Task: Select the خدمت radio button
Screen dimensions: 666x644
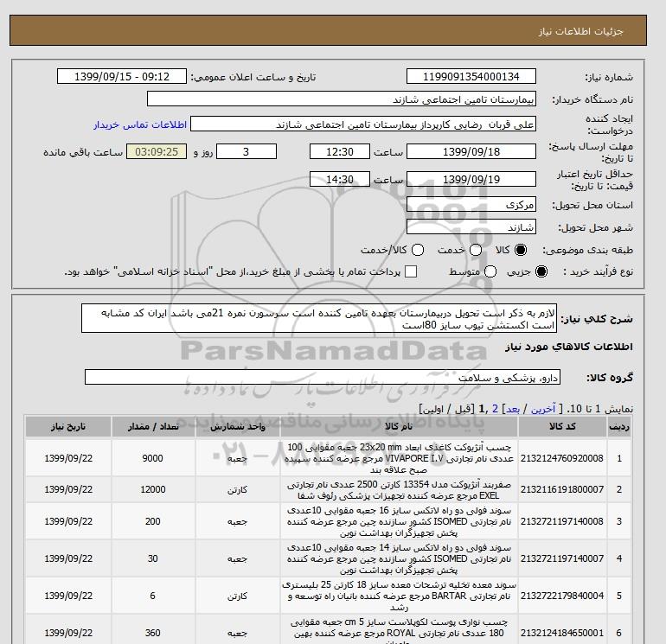Action: point(476,250)
